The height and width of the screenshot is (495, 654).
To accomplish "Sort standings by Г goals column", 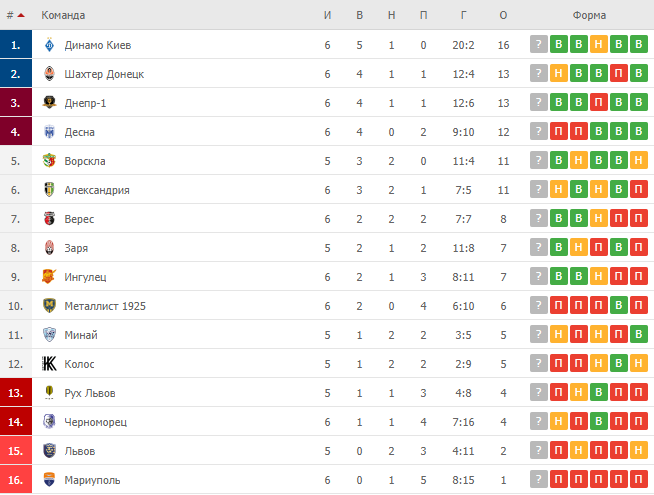I will pyautogui.click(x=465, y=15).
